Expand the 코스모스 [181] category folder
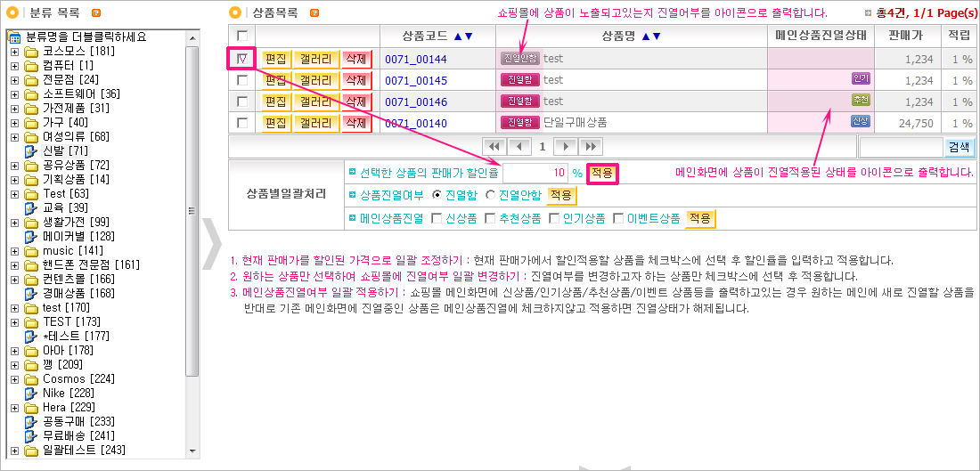 pos(14,51)
